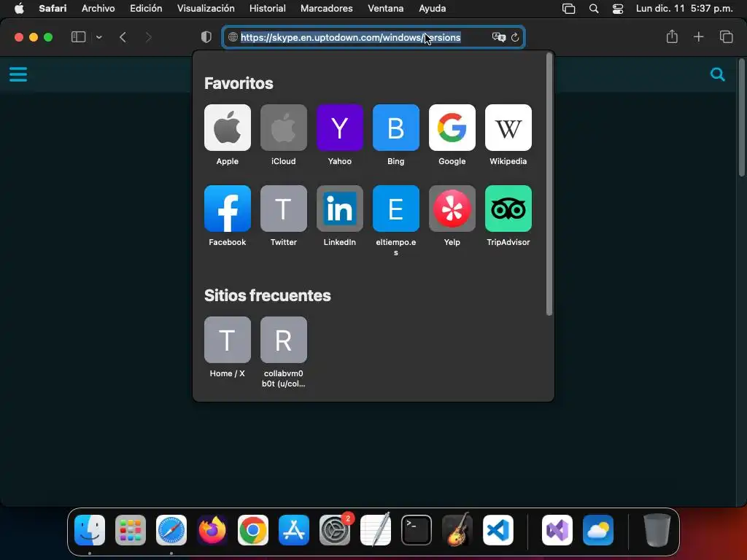
Task: Open the Twitter favorite
Action: (x=284, y=209)
